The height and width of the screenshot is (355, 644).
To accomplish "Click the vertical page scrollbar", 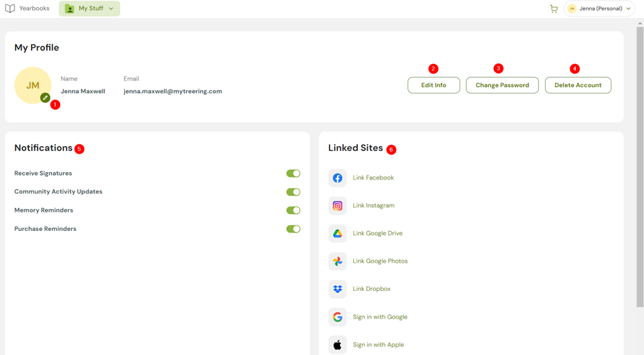I will coord(639,165).
